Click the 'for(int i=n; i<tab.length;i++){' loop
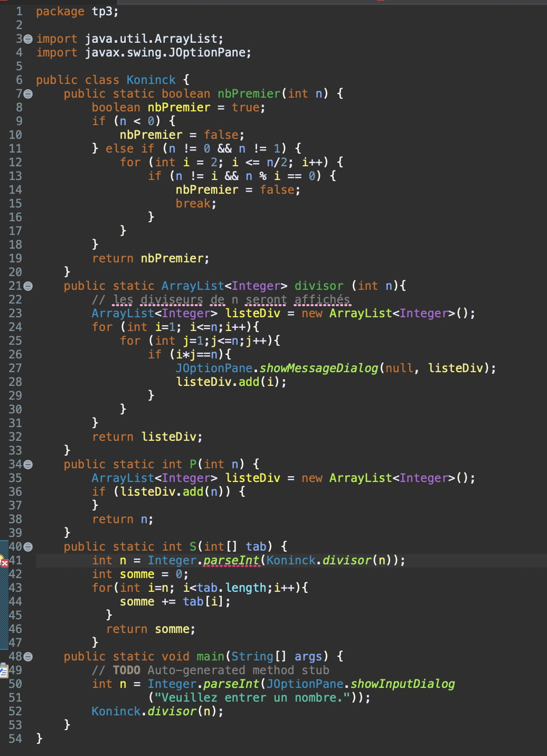 point(200,588)
